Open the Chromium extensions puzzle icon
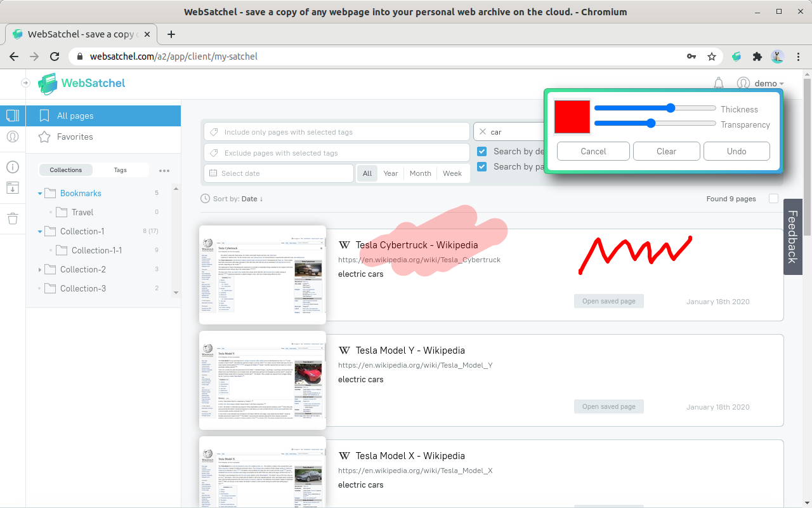812x508 pixels. click(x=757, y=57)
